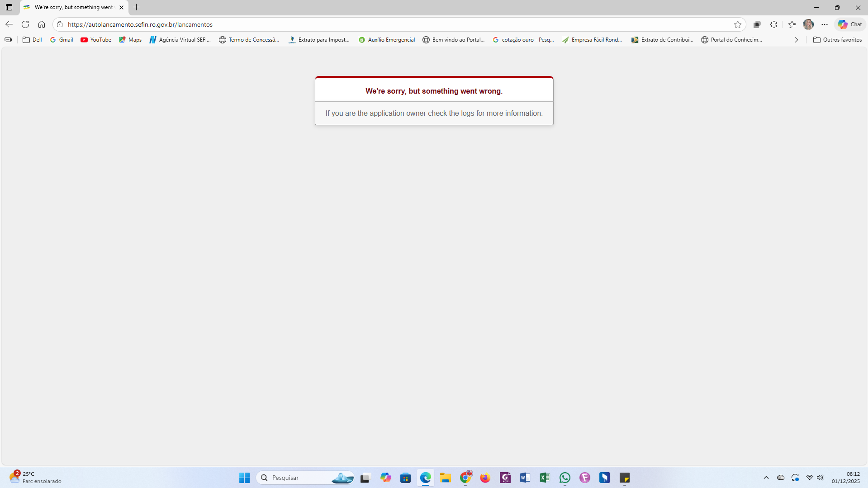Expand the overflow bookmarks chevron
The width and height of the screenshot is (868, 488).
point(796,40)
